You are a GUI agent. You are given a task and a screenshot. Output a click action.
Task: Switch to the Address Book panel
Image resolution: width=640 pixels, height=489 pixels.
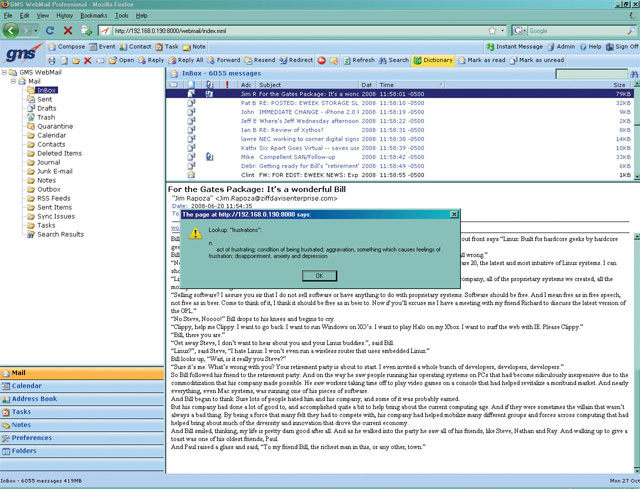point(82,399)
